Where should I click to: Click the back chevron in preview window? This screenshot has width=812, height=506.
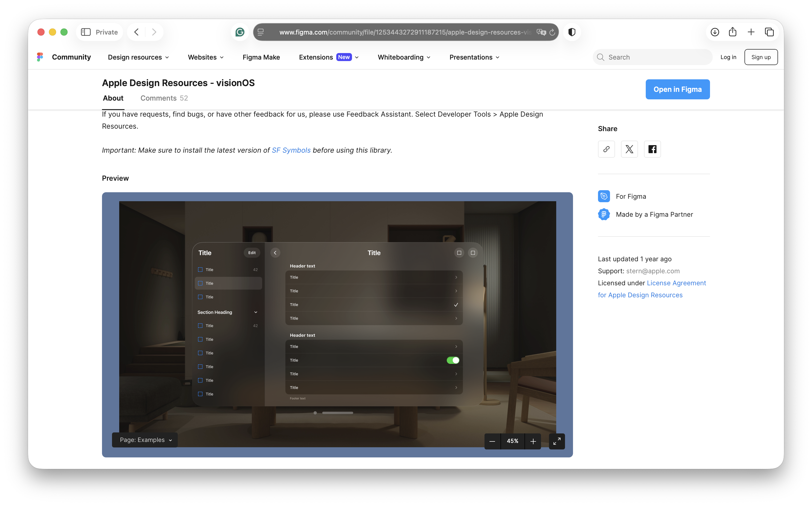pos(275,253)
